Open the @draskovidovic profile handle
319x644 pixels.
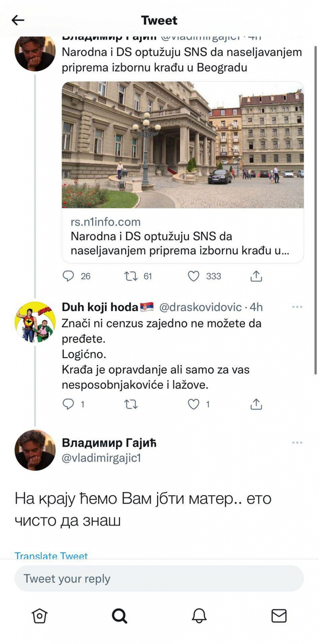pyautogui.click(x=201, y=307)
